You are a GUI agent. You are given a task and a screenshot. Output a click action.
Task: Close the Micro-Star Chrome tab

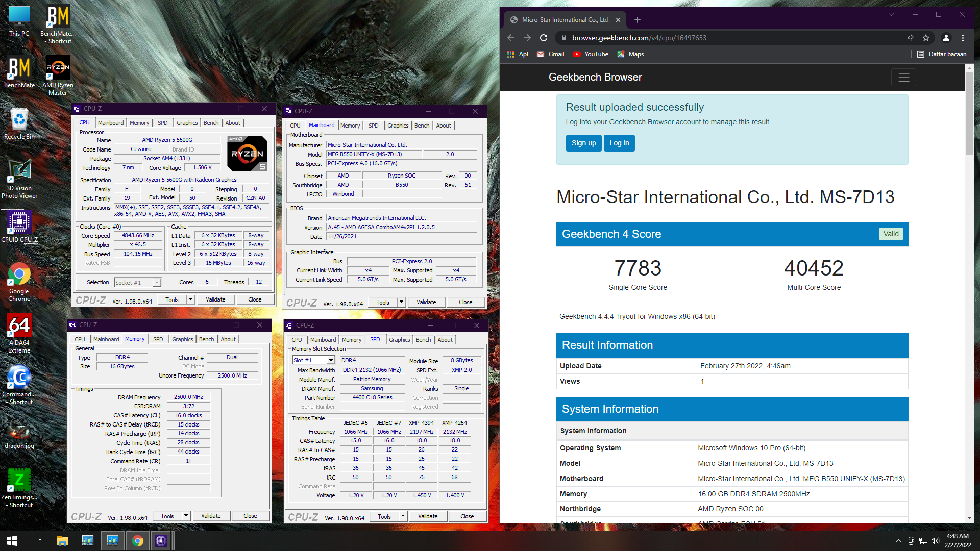click(x=618, y=20)
